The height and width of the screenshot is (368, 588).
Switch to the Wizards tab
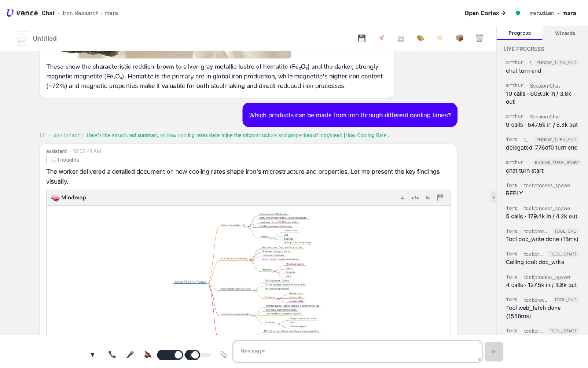(x=565, y=33)
